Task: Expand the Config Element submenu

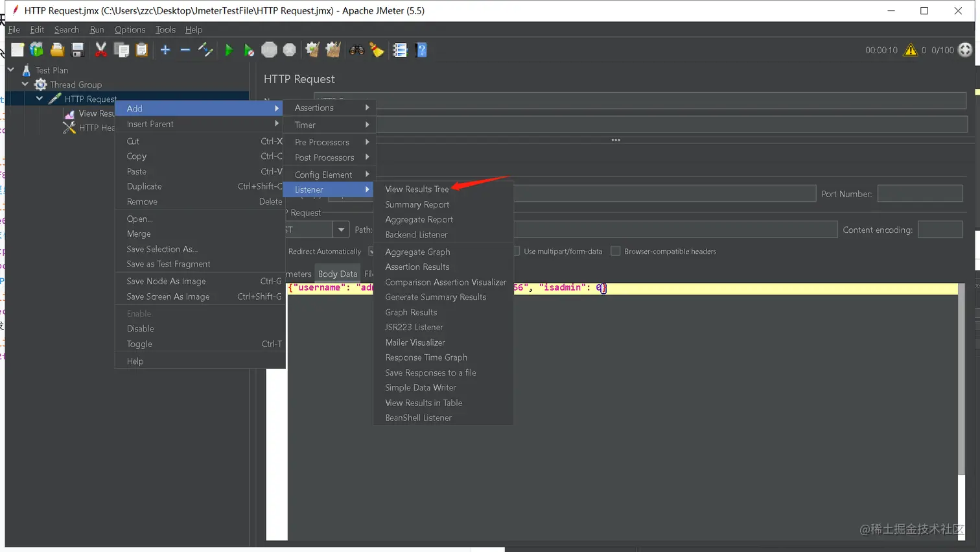Action: 329,174
